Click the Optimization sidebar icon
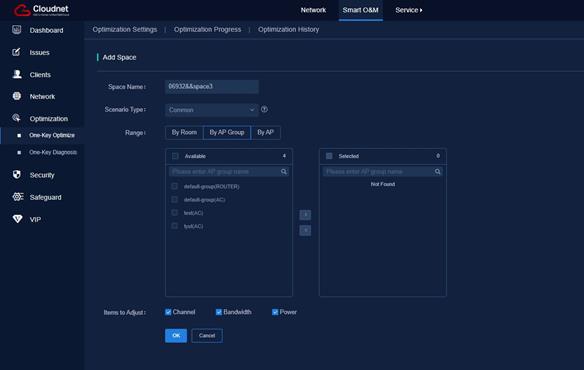 [x=16, y=118]
